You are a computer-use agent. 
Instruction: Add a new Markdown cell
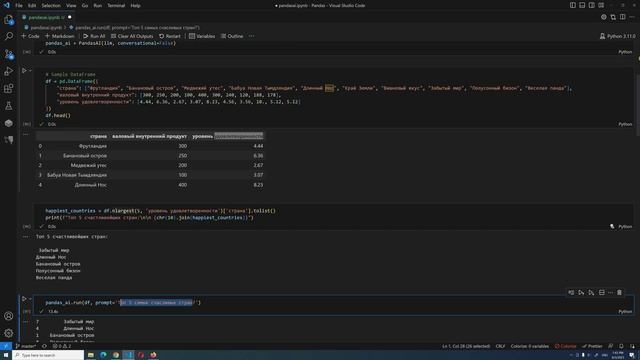[60, 36]
